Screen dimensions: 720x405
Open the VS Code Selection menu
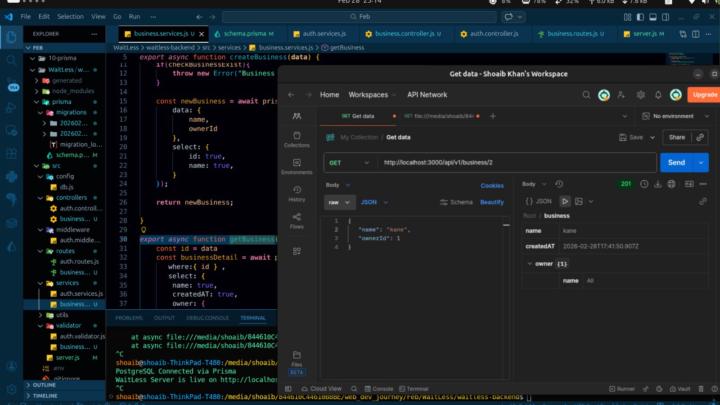coord(70,17)
